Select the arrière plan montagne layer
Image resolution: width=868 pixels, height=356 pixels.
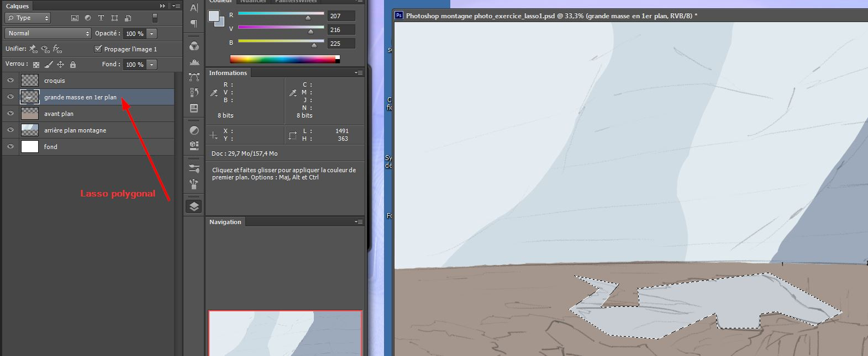pyautogui.click(x=75, y=130)
